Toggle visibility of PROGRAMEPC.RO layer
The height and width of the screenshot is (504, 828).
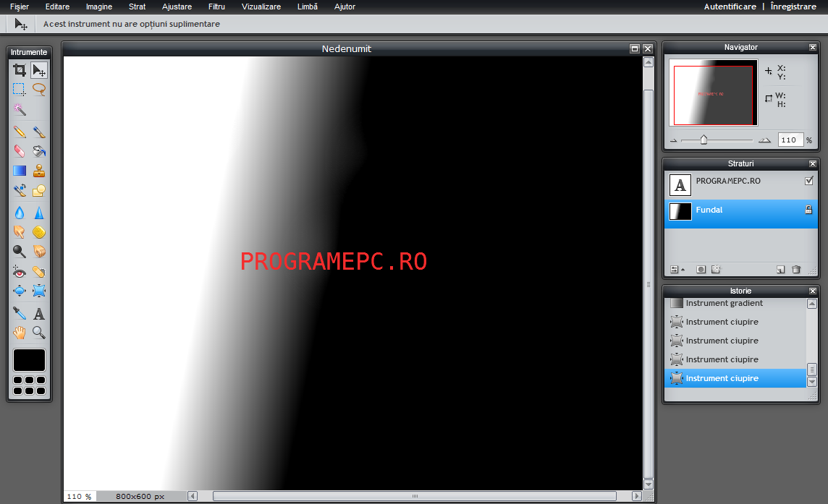pos(808,181)
